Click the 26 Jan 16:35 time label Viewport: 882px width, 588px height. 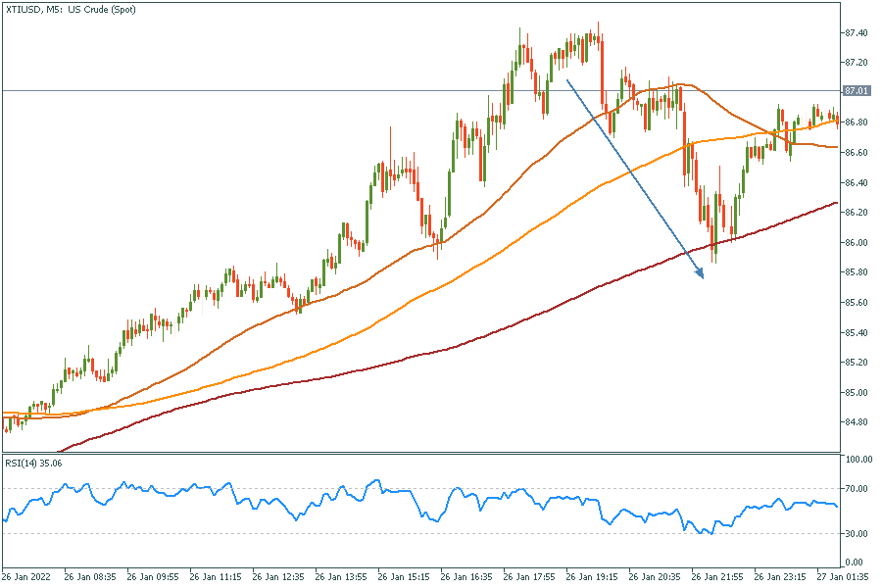click(466, 577)
